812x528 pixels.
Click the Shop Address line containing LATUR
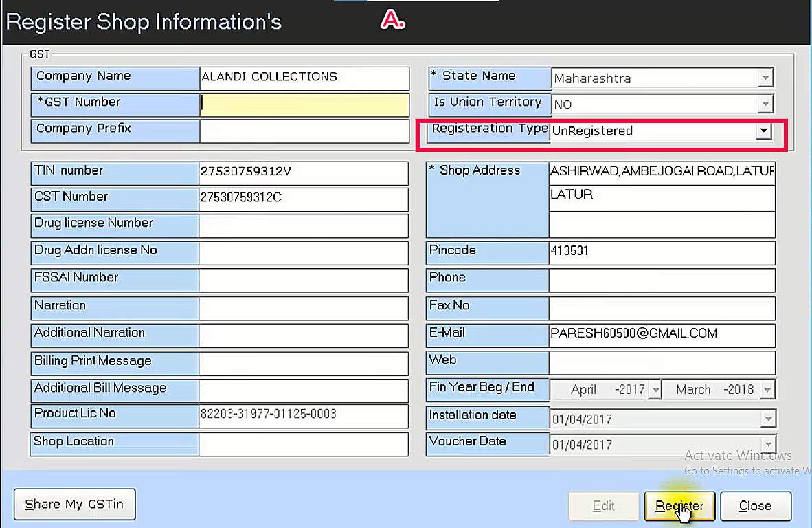[x=662, y=197]
